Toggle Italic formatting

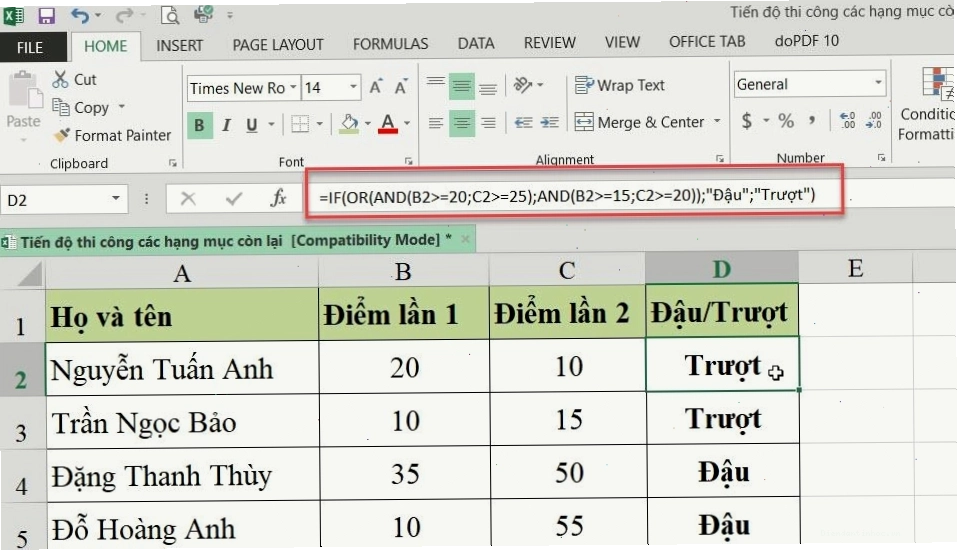226,125
